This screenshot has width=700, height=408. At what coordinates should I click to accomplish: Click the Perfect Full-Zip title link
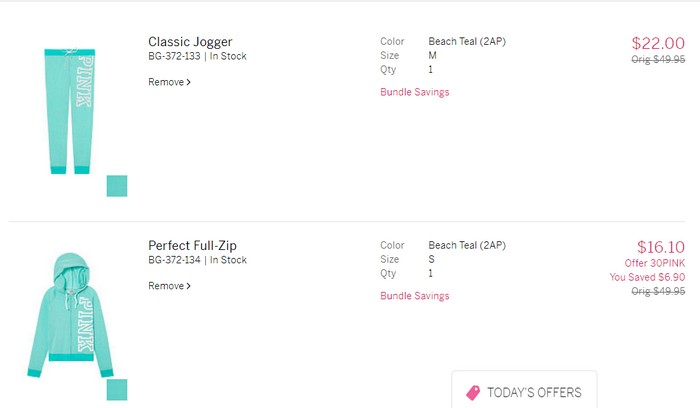click(x=192, y=246)
